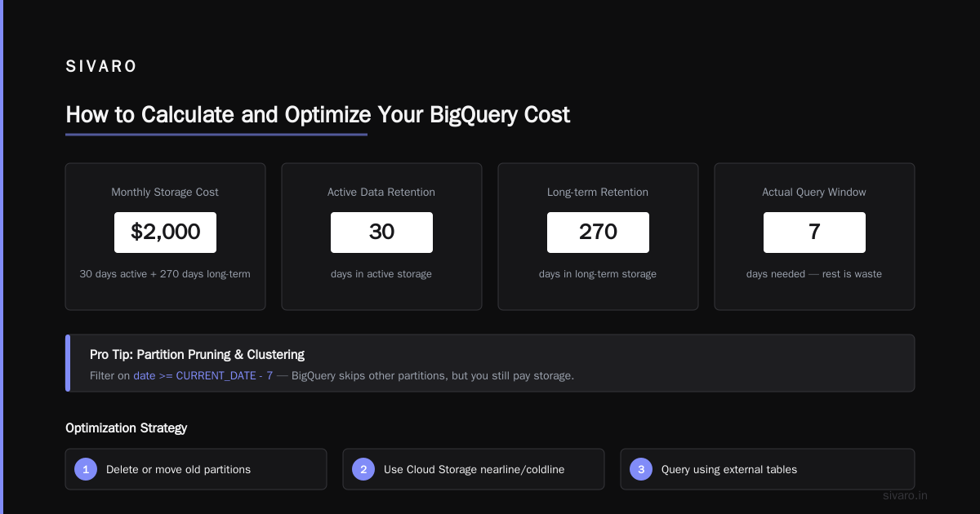This screenshot has height=514, width=980.
Task: Click the number 3 step badge
Action: click(641, 469)
